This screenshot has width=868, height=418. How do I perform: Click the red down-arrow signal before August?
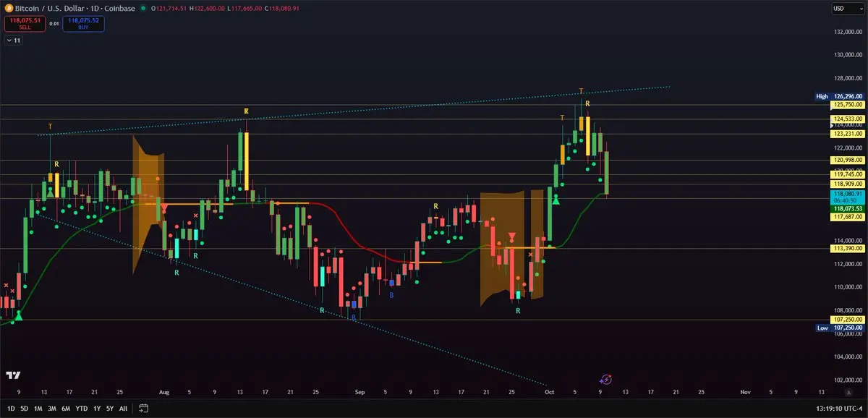click(164, 208)
